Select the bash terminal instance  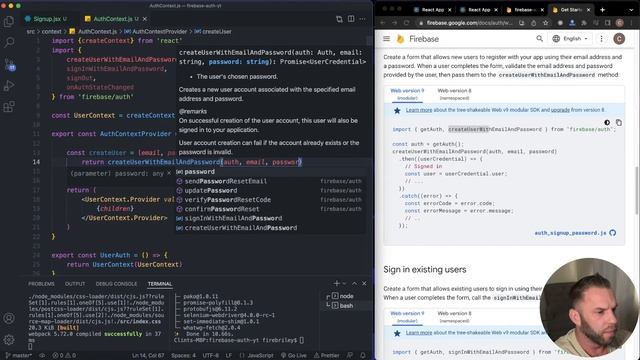(x=346, y=305)
